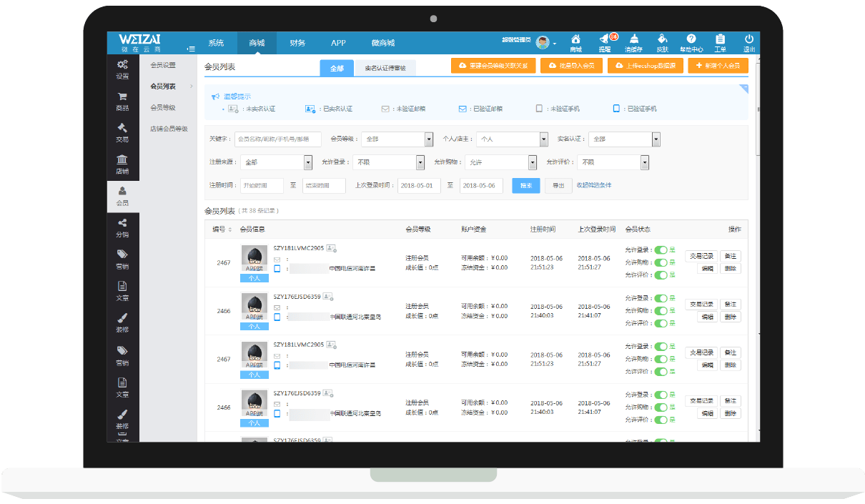Viewport: 865px width, 504px height.
Task: Open the 允许购物 filter dropdown
Action: [x=500, y=162]
